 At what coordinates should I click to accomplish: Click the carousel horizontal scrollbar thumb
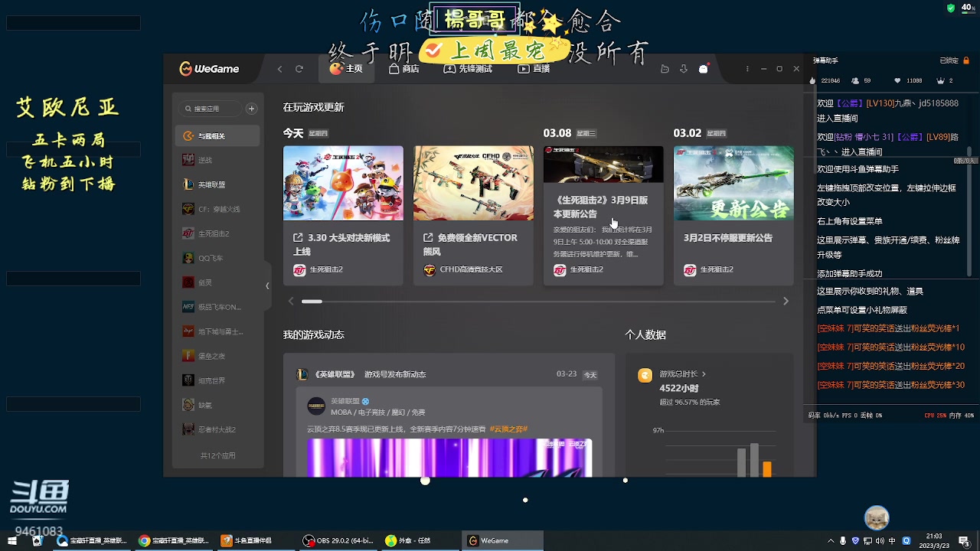(x=312, y=302)
